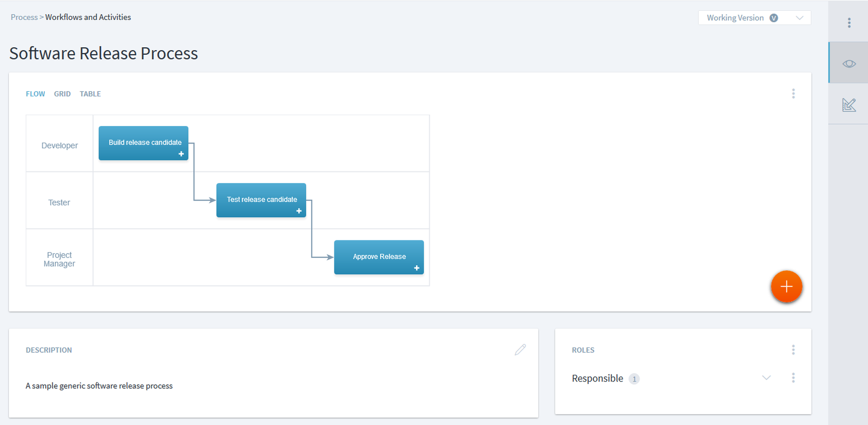Select the Build release candidate activity
Viewport: 868px width, 425px height.
143,143
